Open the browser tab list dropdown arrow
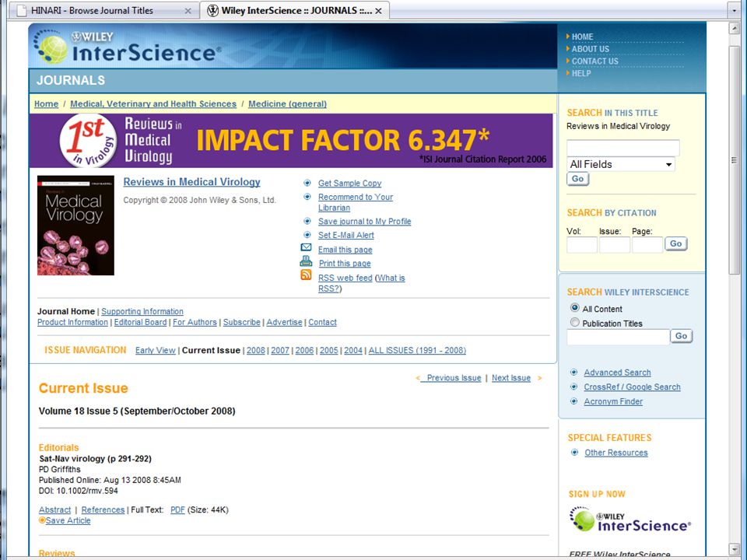The image size is (747, 560). point(734,10)
